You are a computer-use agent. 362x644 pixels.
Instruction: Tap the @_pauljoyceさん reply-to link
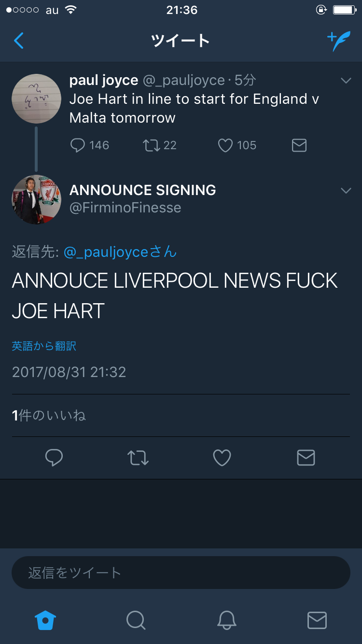pyautogui.click(x=120, y=252)
